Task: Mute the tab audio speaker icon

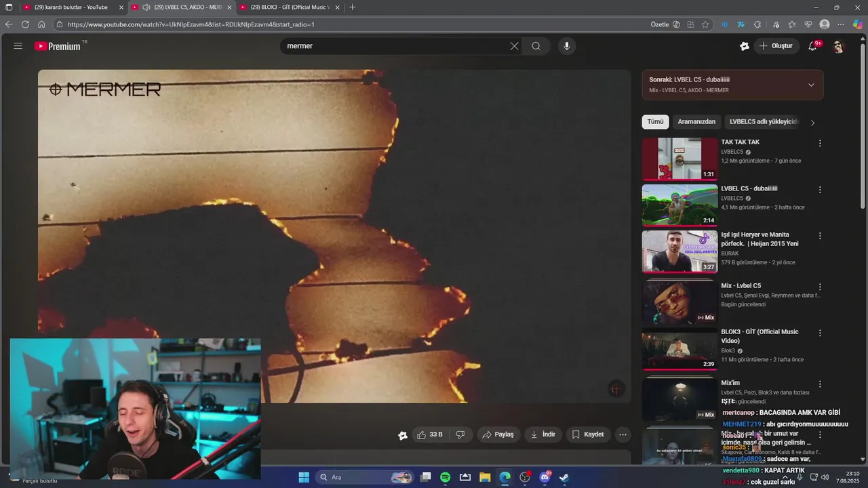Action: click(146, 7)
